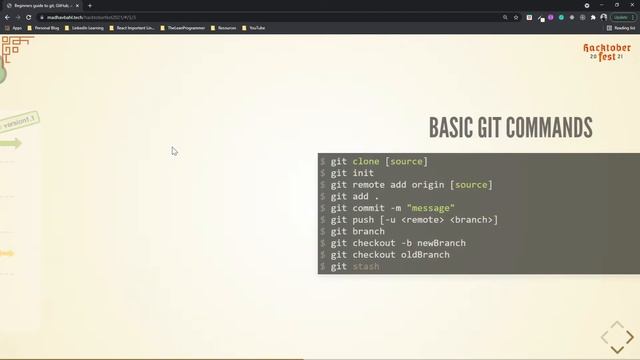Close the Beginners guide to git tab

coord(77,6)
